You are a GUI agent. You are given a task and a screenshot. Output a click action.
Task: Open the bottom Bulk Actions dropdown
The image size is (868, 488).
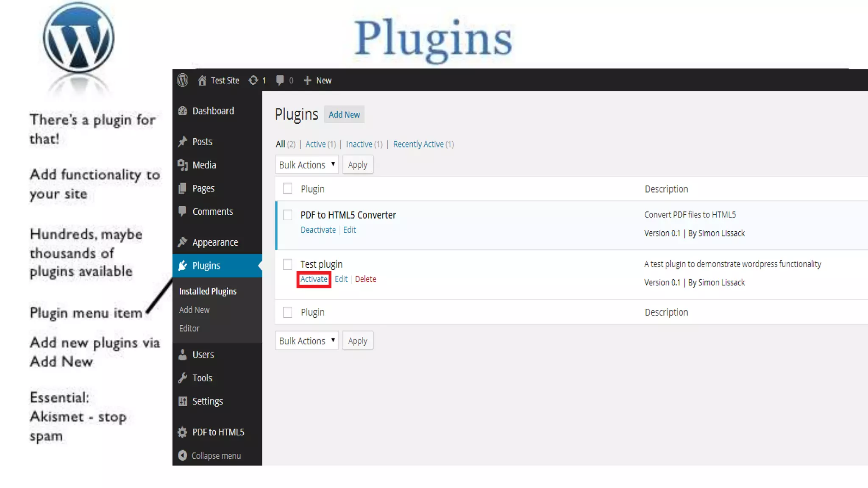tap(306, 341)
